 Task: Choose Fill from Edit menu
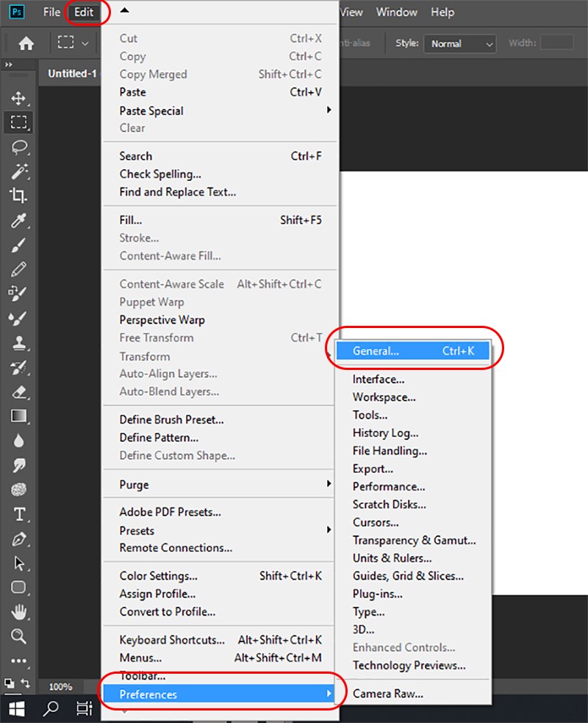pos(220,220)
